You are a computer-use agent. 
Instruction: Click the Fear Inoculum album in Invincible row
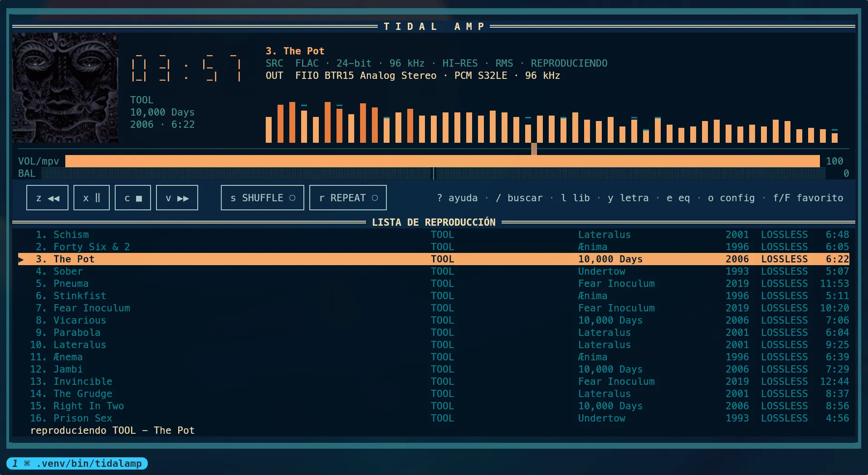(x=616, y=382)
